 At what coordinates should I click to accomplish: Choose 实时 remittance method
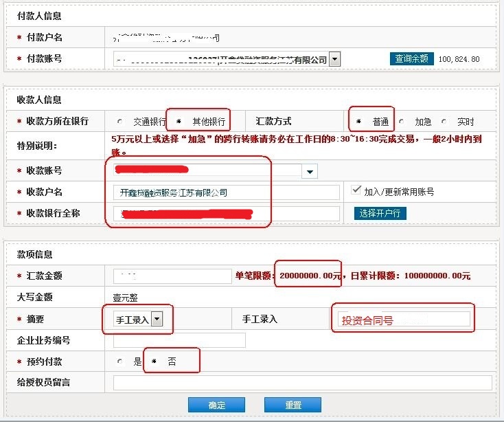(x=444, y=122)
